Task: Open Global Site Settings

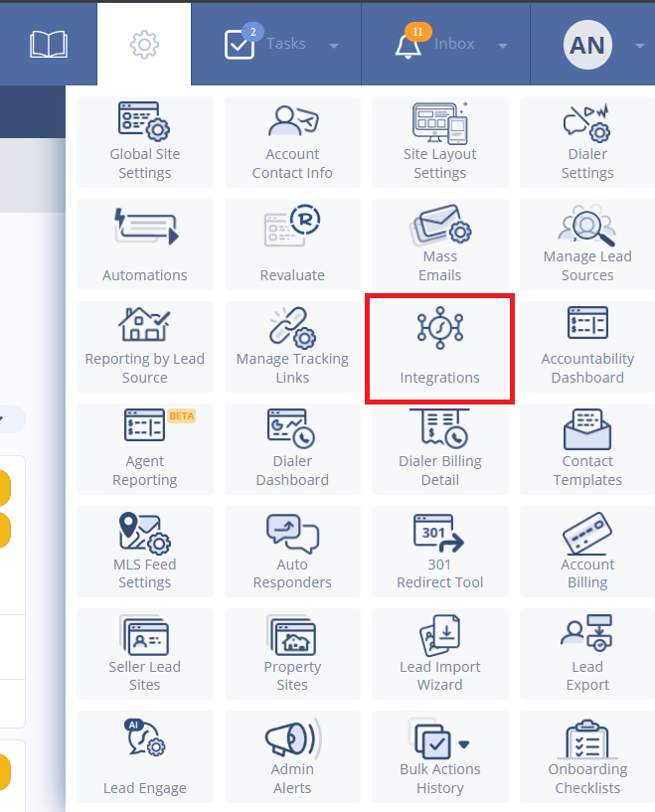Action: pyautogui.click(x=144, y=142)
